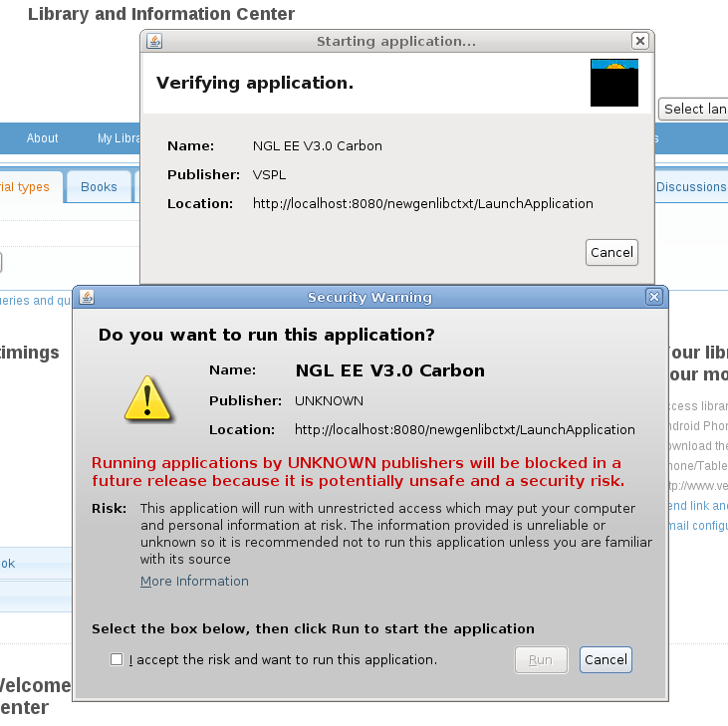Screen dimensions: 728x726
Task: Click the application logo in Verifying application dialog
Action: [613, 83]
